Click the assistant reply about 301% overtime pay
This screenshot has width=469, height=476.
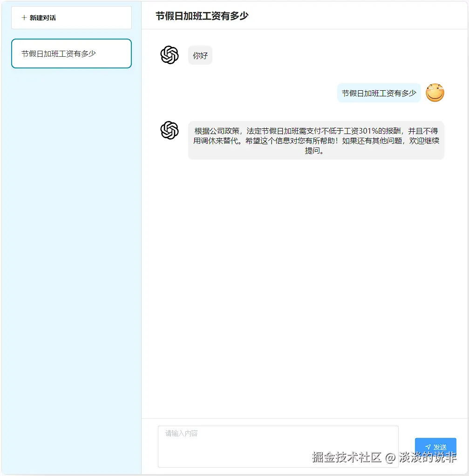(316, 140)
